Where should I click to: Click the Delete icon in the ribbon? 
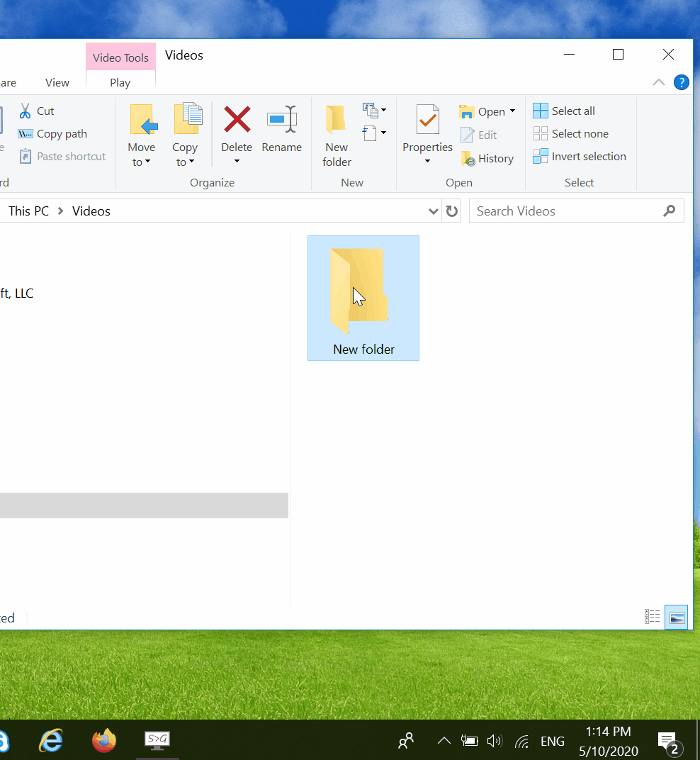click(x=237, y=121)
